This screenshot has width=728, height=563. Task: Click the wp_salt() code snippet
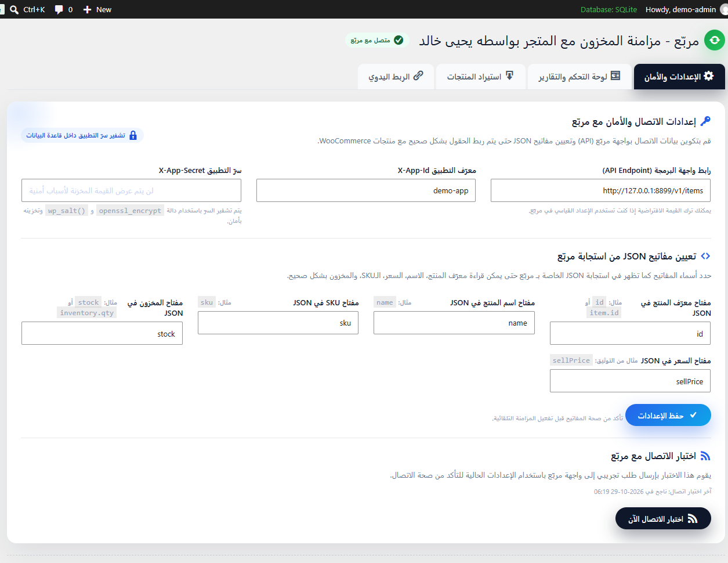[67, 211]
